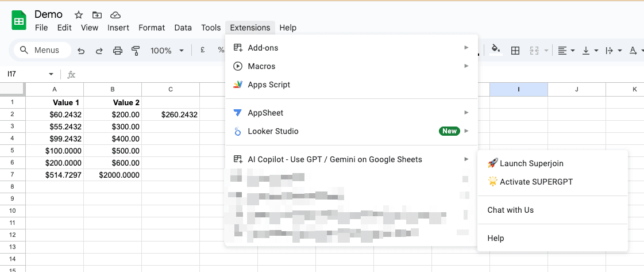
Task: Select column J header
Action: 577,89
